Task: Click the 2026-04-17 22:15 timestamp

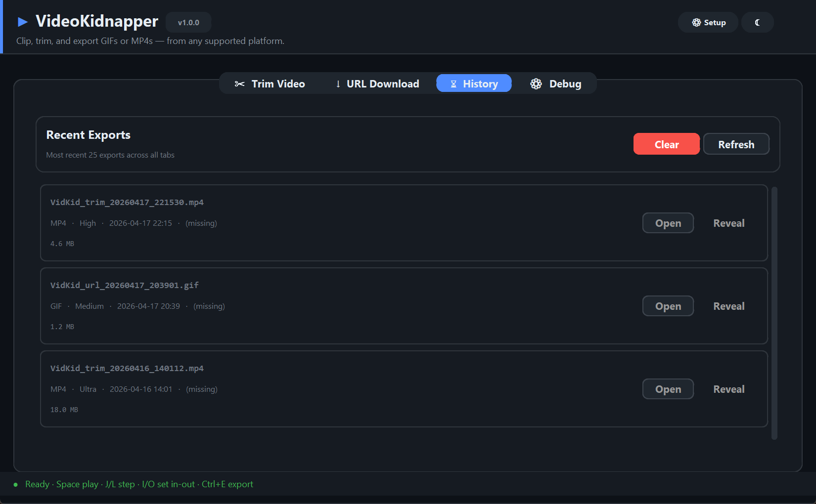Action: click(x=140, y=223)
